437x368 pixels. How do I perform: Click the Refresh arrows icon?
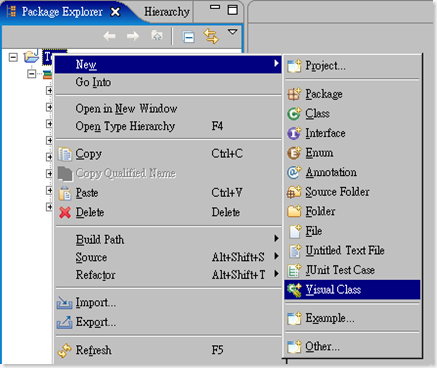point(64,350)
